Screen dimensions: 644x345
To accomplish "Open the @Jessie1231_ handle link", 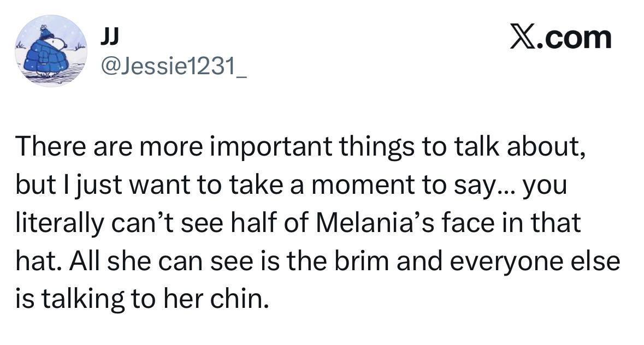I will point(171,67).
